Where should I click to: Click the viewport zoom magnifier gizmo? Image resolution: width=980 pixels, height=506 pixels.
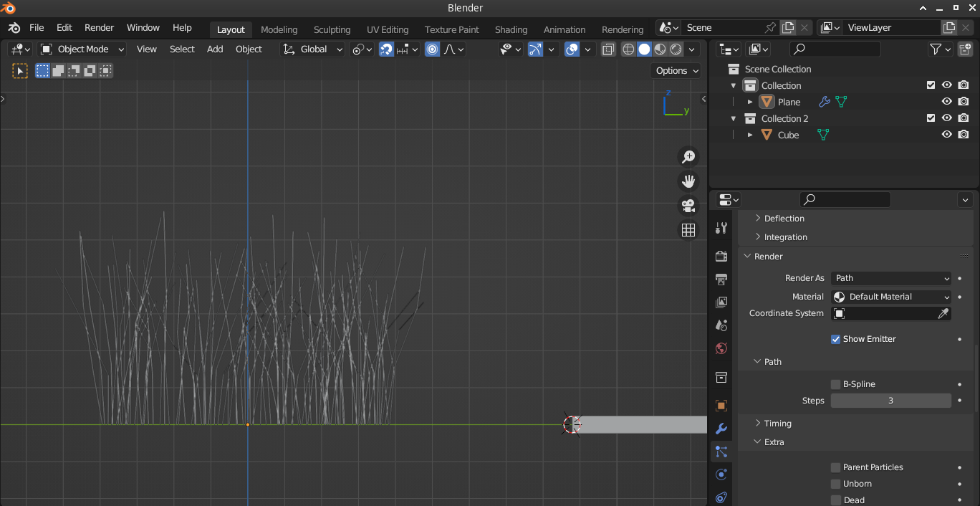(x=688, y=157)
